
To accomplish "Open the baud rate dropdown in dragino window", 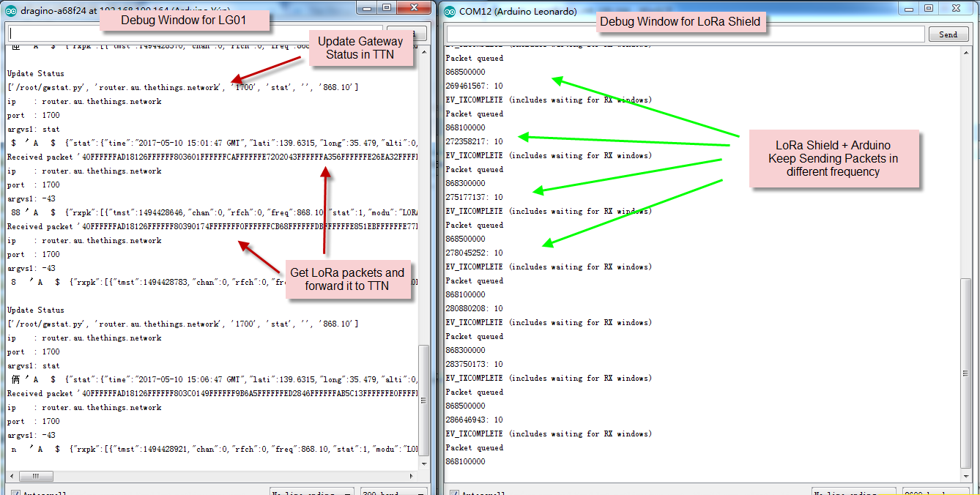I will (x=394, y=492).
